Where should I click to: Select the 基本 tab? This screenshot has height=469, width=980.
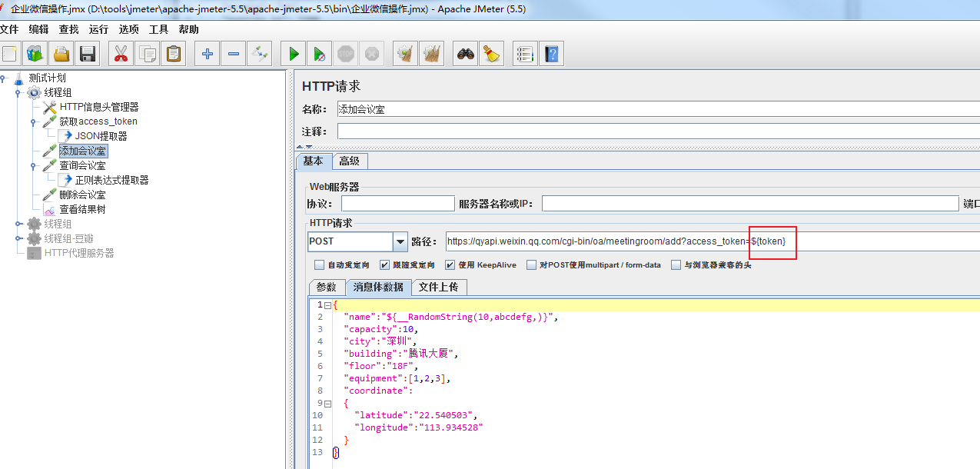313,161
